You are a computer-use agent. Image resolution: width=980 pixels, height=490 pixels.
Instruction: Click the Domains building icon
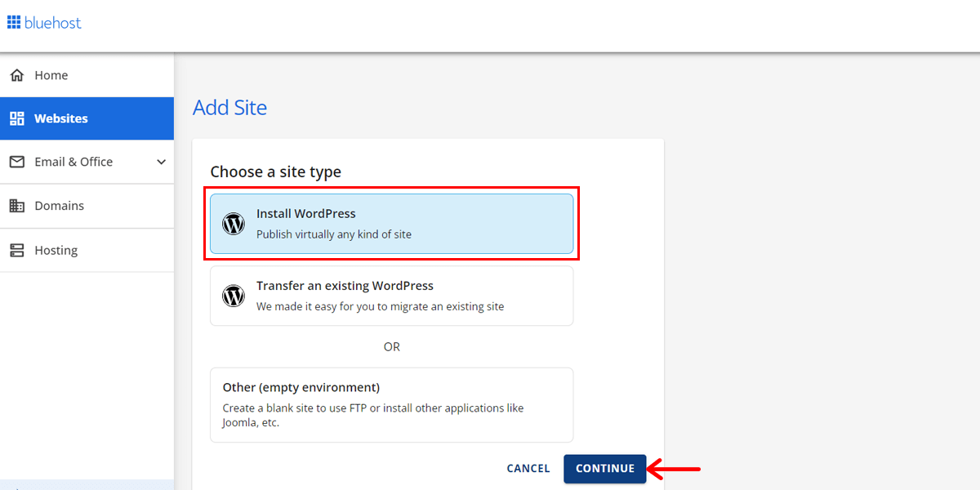(x=16, y=206)
